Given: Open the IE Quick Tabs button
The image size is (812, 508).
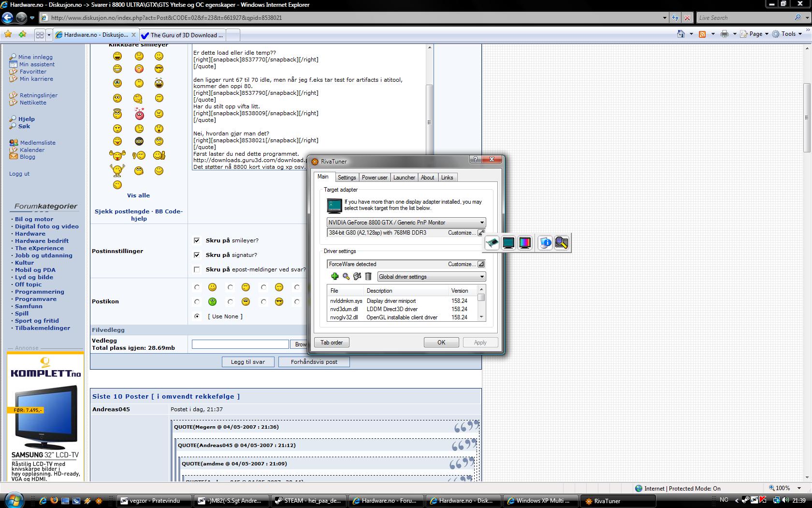Looking at the screenshot, I should 40,34.
